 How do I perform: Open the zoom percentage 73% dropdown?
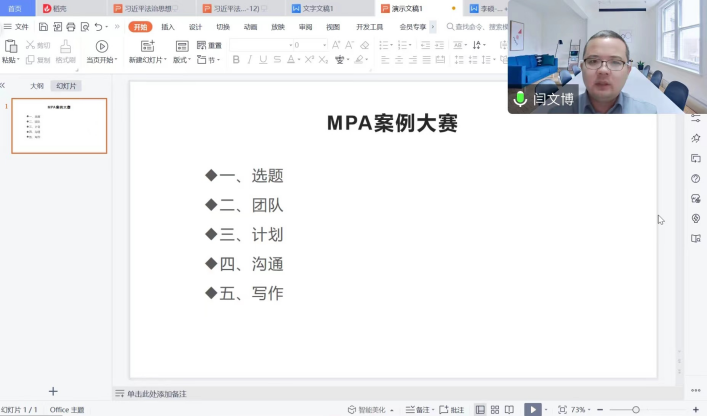579,410
